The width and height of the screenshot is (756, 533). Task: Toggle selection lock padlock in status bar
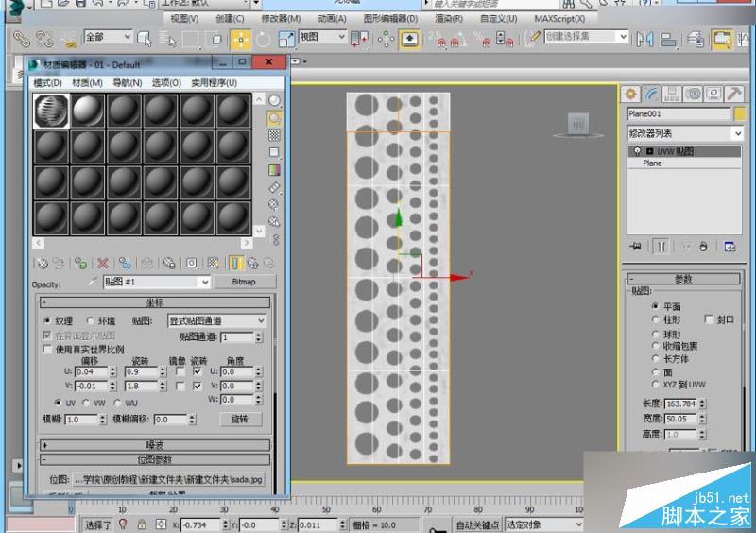[x=141, y=524]
